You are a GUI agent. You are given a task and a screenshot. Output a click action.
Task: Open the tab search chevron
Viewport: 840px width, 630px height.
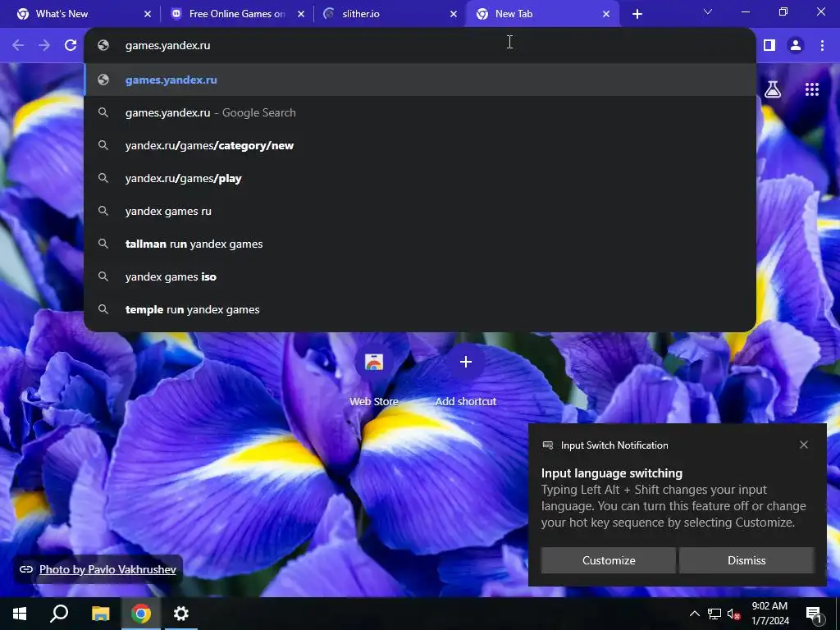click(x=708, y=11)
